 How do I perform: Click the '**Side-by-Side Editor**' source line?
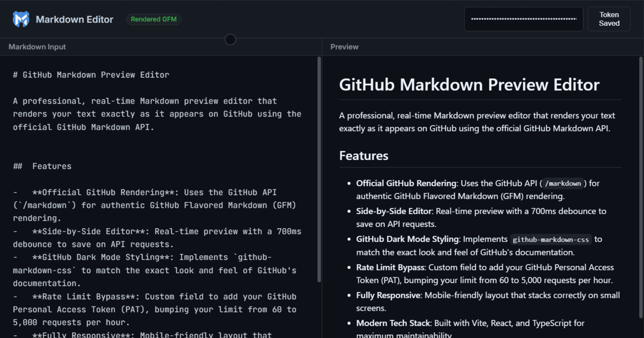[x=157, y=231]
